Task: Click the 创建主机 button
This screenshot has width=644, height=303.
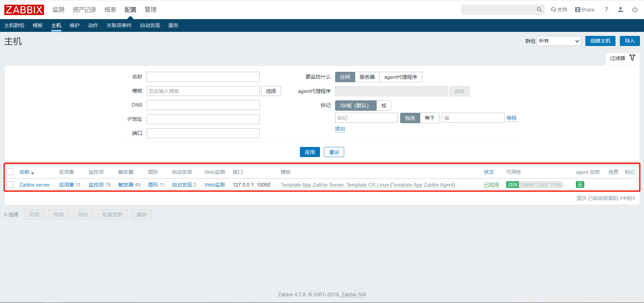Action: [600, 41]
